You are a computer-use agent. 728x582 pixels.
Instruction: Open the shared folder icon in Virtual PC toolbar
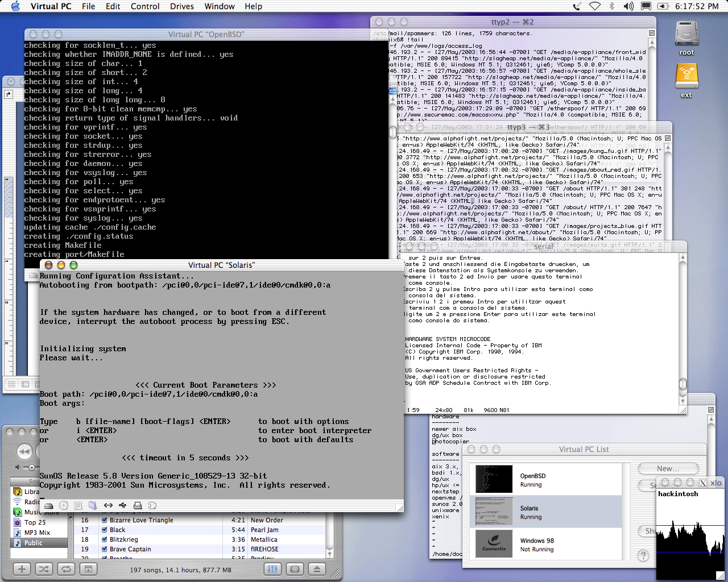pyautogui.click(x=93, y=506)
